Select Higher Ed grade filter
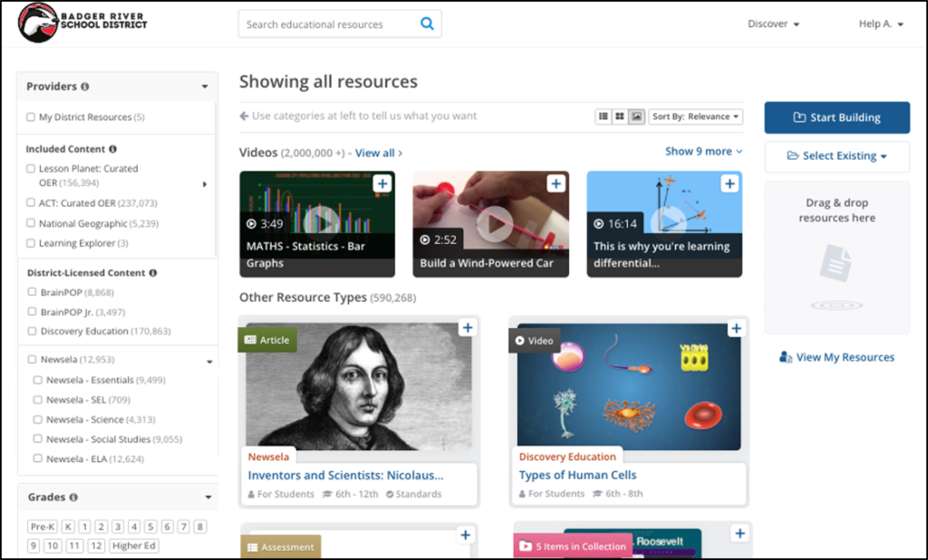Viewport: 928px width, 560px height. [x=134, y=546]
